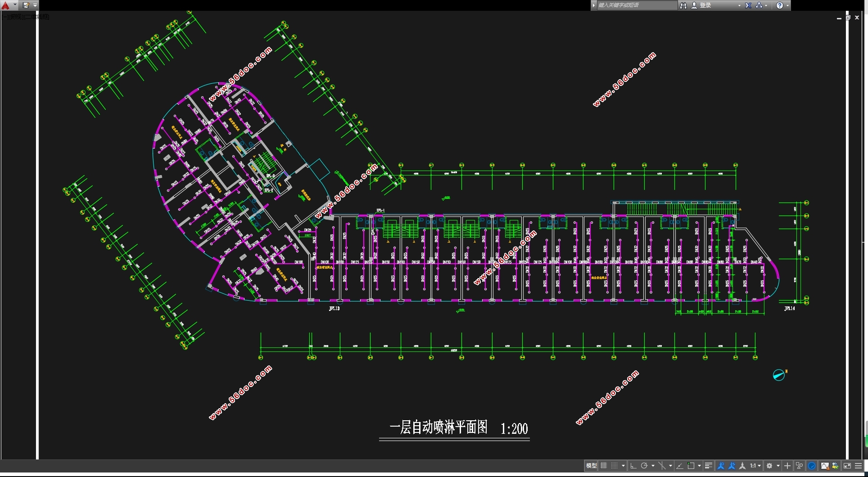Click the A360 stay-connected triangle icon
This screenshot has height=477, width=868.
pyautogui.click(x=759, y=5)
